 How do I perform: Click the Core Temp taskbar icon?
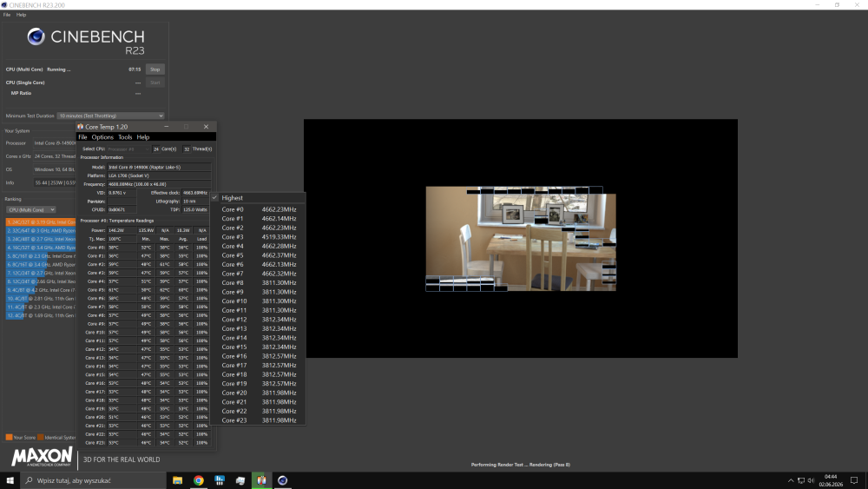(261, 480)
